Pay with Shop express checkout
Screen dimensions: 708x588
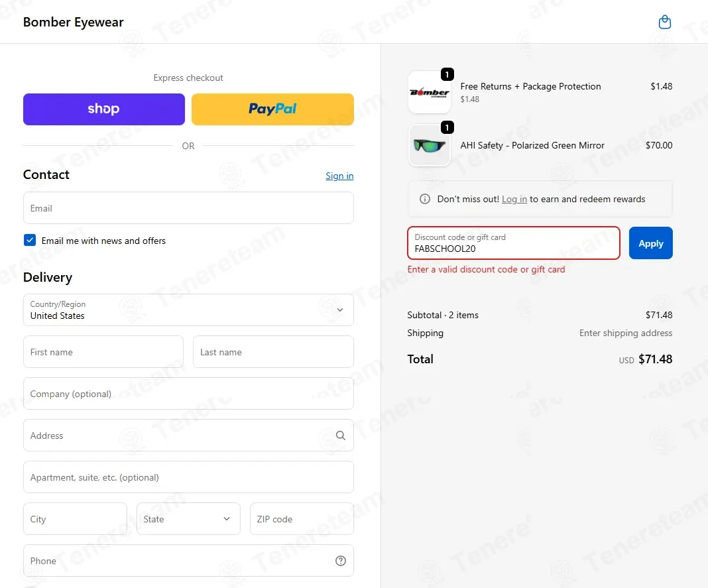104,109
